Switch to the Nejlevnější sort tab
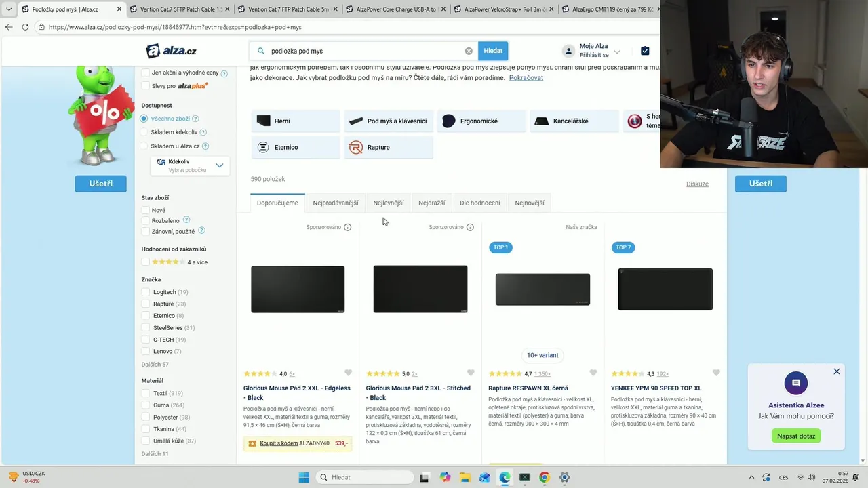The height and width of the screenshot is (488, 868). [389, 203]
